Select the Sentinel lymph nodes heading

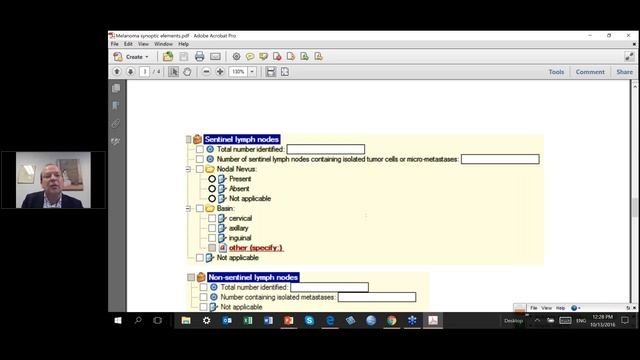(242, 139)
